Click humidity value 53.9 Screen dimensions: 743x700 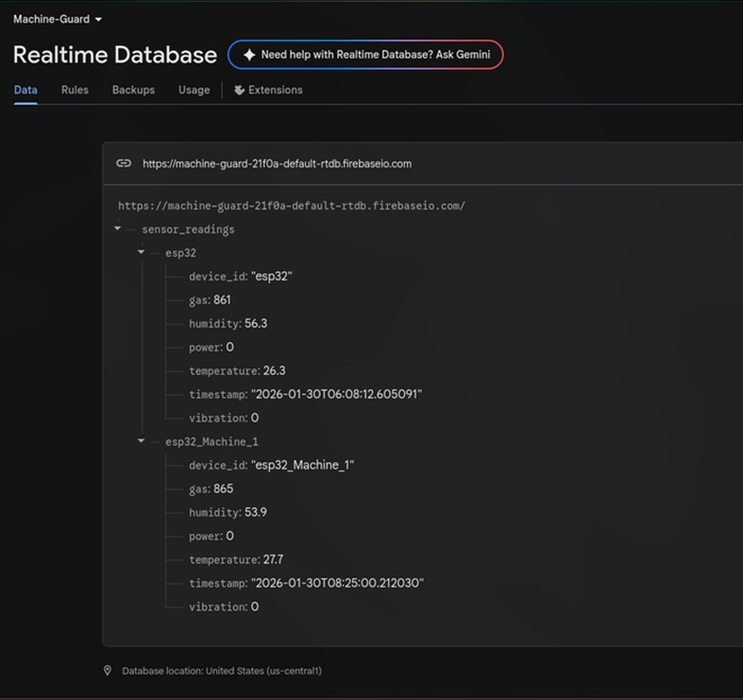[256, 512]
